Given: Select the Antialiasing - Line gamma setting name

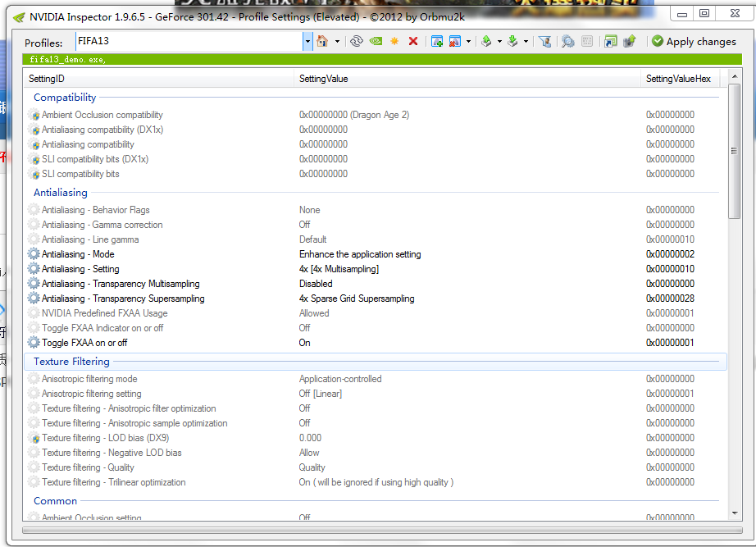Looking at the screenshot, I should click(x=90, y=239).
